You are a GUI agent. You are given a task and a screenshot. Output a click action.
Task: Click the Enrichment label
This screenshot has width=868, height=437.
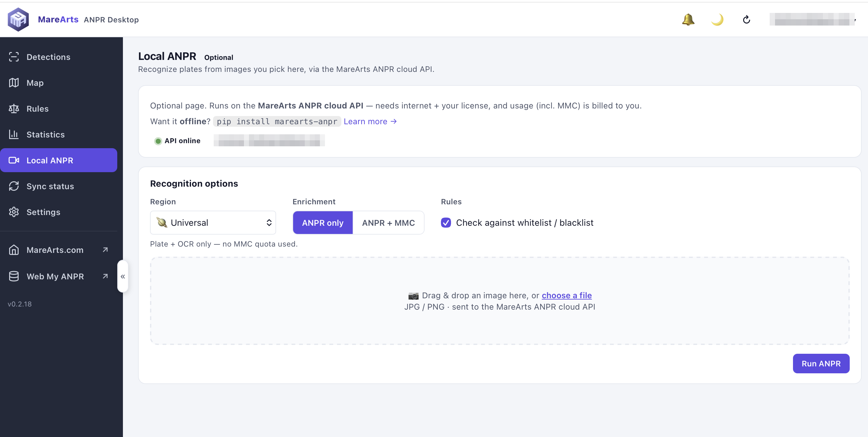click(314, 202)
